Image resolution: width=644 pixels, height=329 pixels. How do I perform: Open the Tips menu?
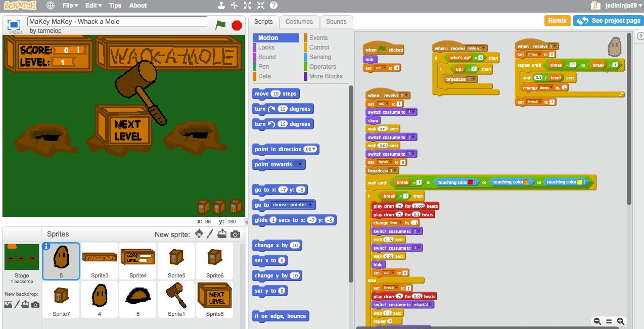tap(115, 6)
